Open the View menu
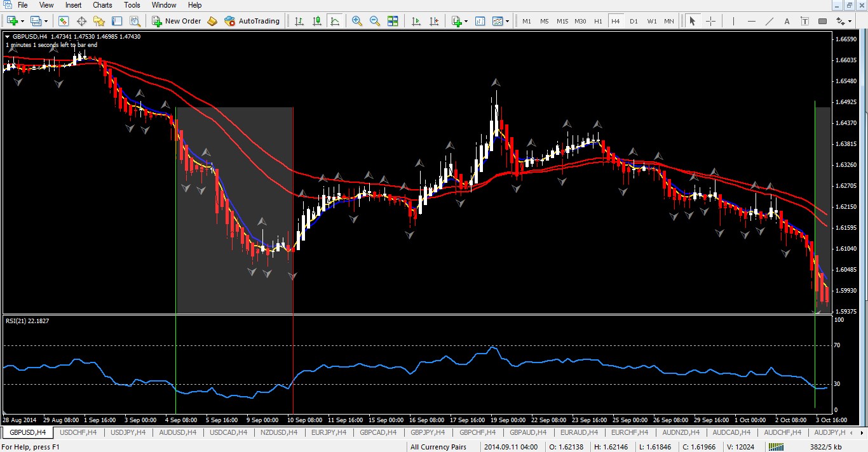Image resolution: width=868 pixels, height=452 pixels. (x=46, y=5)
